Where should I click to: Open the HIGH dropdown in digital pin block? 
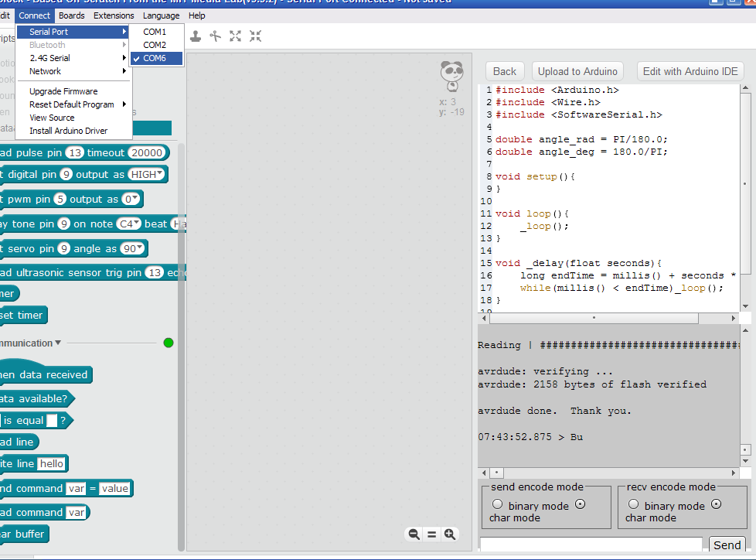(148, 175)
